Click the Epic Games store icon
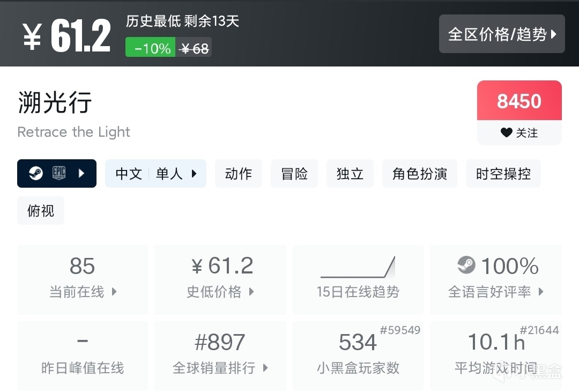579x392 pixels. (x=59, y=173)
